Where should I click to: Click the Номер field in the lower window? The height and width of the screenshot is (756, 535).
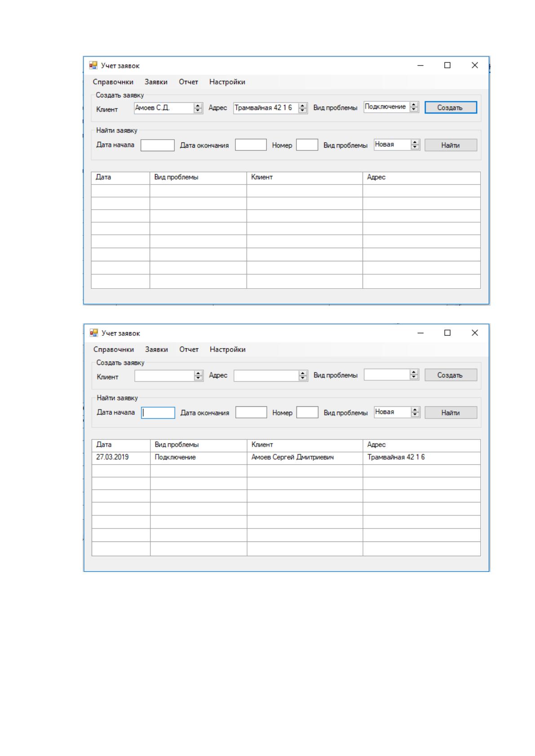click(x=308, y=413)
